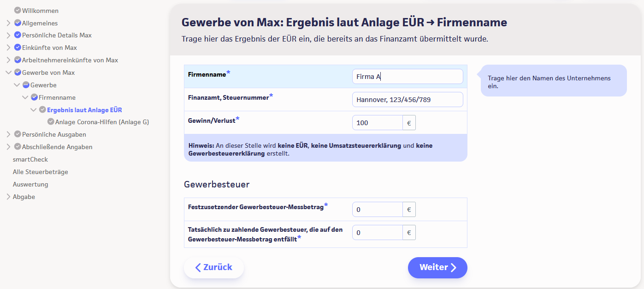This screenshot has width=644, height=289.
Task: Click the status icon beside Abschließende Angaben
Action: click(x=18, y=147)
